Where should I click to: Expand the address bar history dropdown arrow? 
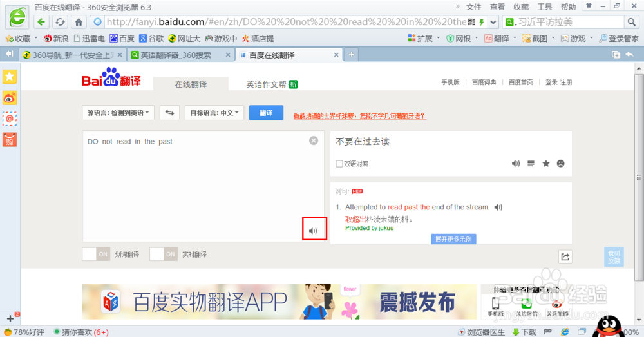(x=494, y=22)
